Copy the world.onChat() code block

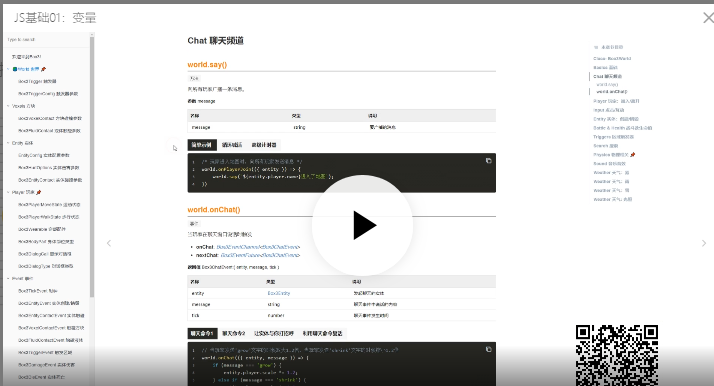click(488, 349)
